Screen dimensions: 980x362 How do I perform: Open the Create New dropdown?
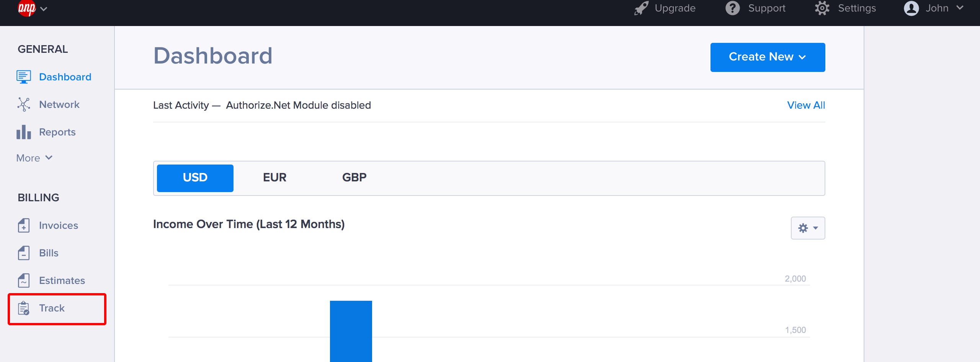tap(767, 57)
